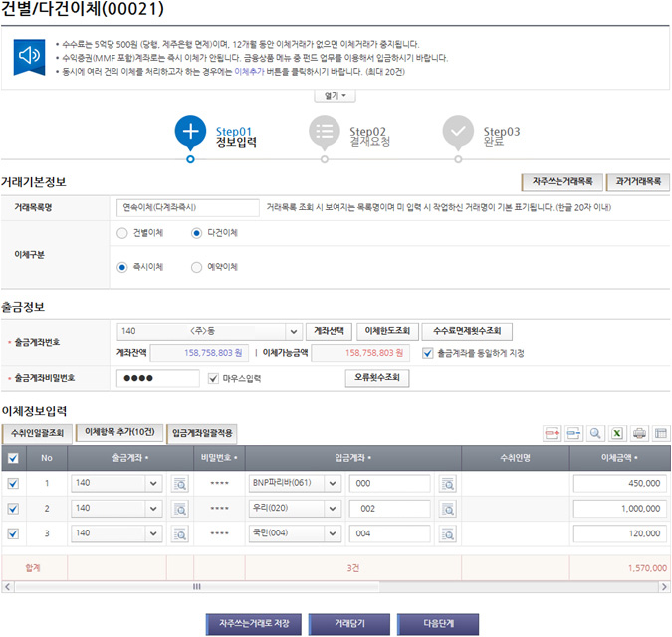Click the 120,000 transfer amount field
This screenshot has width=672, height=637.
pyautogui.click(x=620, y=533)
